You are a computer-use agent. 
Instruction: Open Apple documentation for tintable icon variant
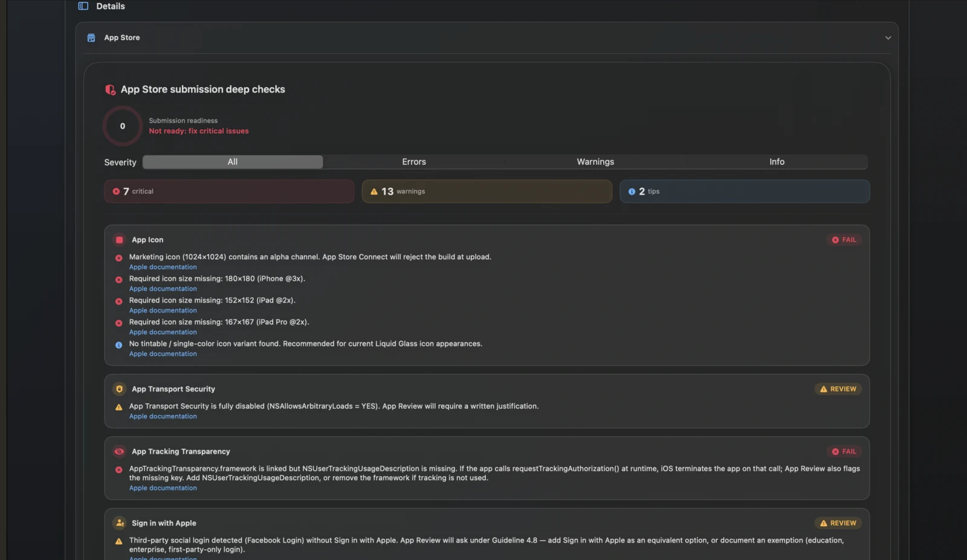(163, 354)
